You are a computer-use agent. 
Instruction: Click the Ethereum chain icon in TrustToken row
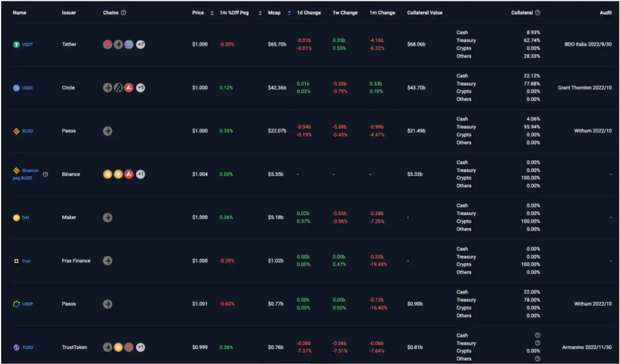[x=107, y=347]
